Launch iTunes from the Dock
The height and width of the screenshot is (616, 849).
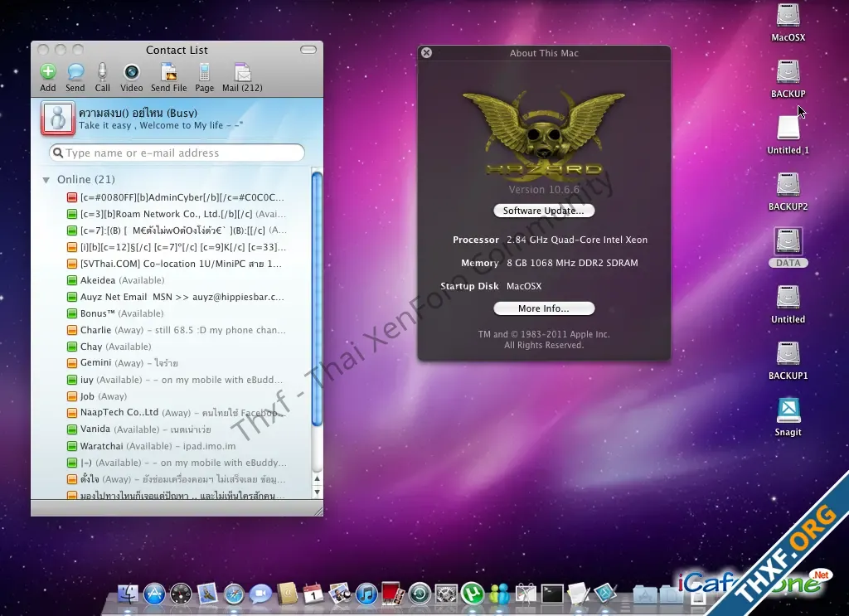point(366,594)
